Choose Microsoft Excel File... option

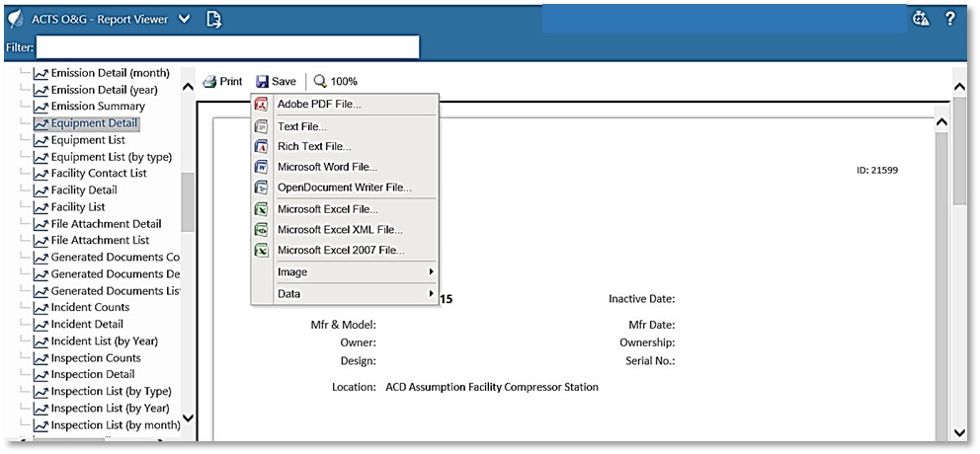pyautogui.click(x=345, y=209)
